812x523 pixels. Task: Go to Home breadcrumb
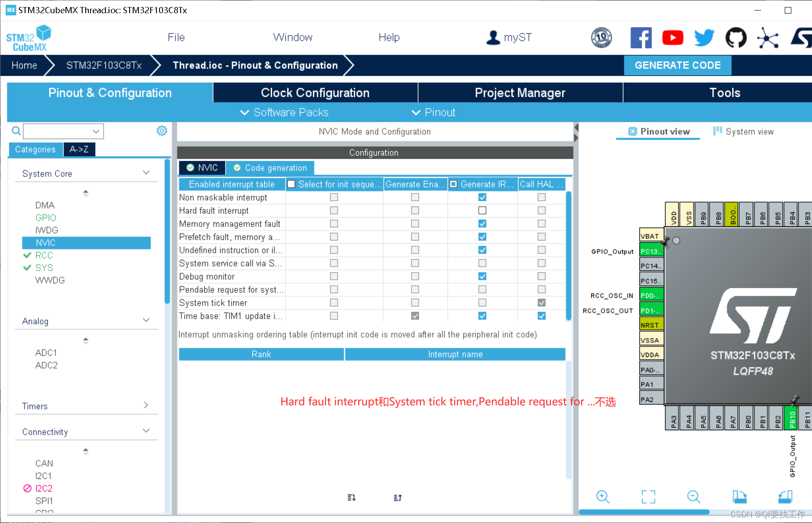pyautogui.click(x=24, y=65)
